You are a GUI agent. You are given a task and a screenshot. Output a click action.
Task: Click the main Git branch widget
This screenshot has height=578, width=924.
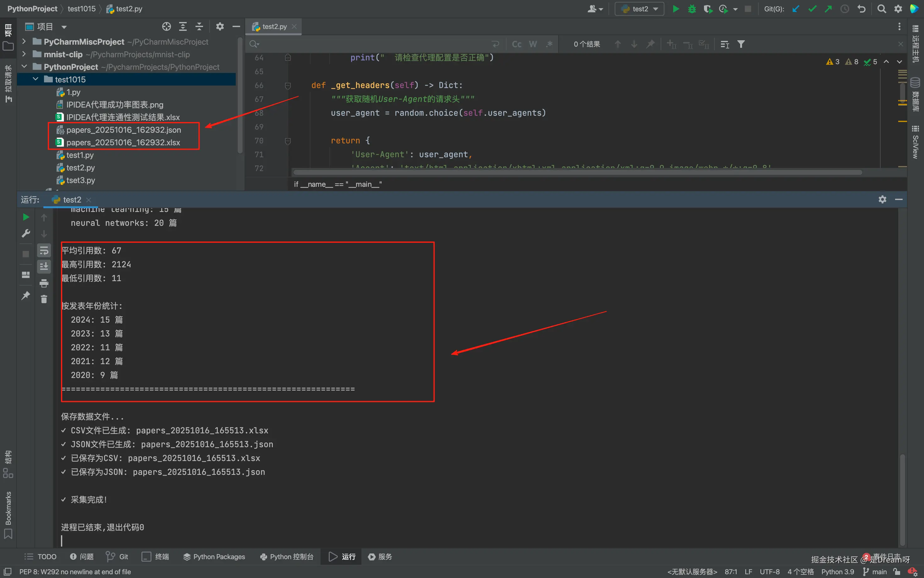click(876, 572)
